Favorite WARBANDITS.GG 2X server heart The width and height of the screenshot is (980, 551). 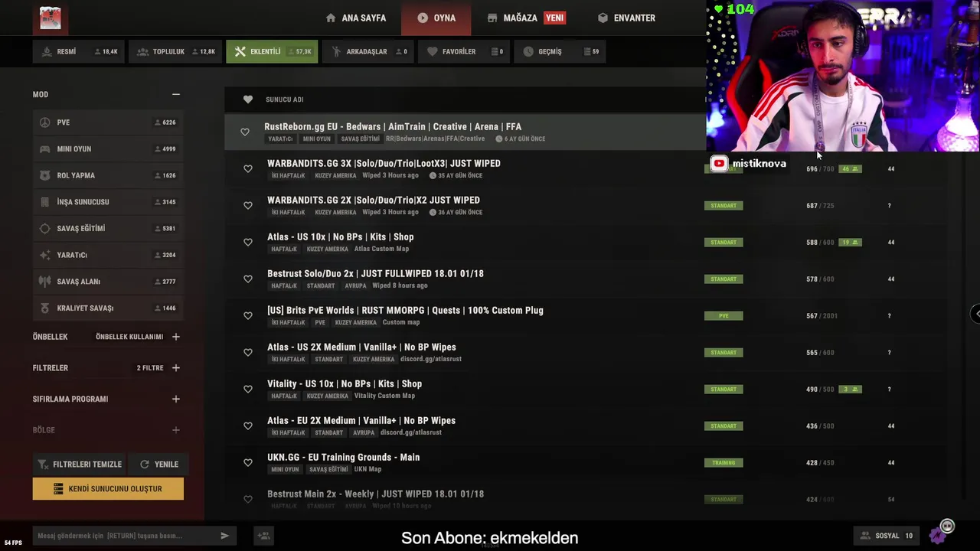(x=248, y=206)
